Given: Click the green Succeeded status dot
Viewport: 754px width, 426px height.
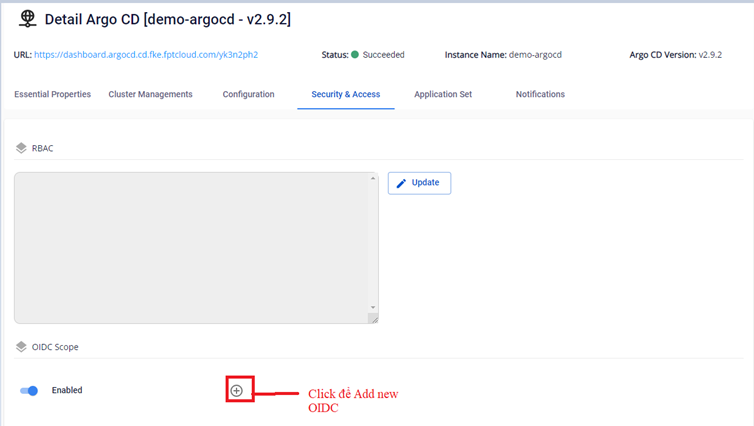Looking at the screenshot, I should (x=354, y=54).
